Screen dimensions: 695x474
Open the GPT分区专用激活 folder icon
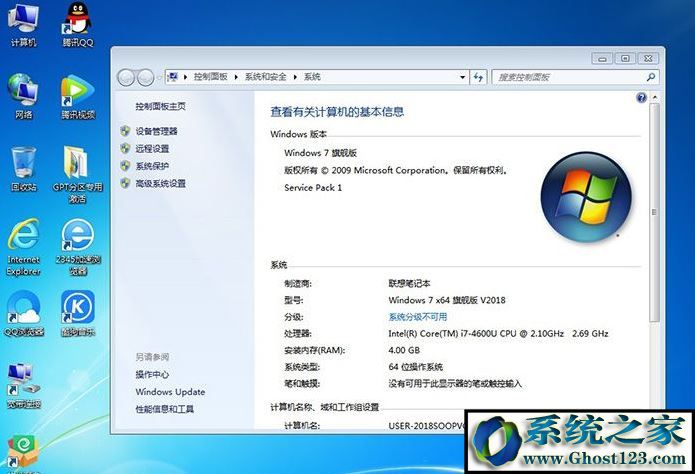(x=78, y=174)
